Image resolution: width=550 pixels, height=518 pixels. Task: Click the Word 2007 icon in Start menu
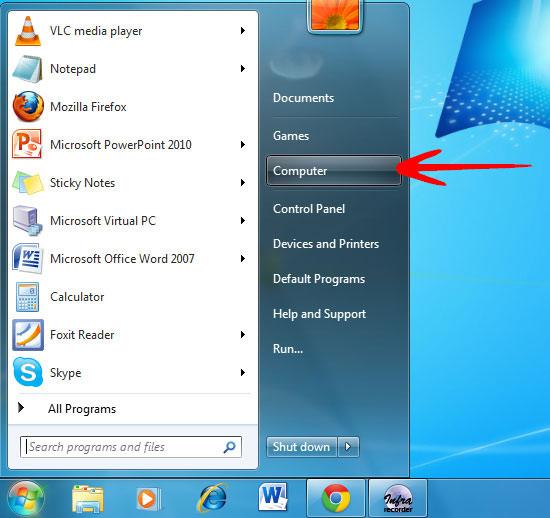tap(28, 258)
